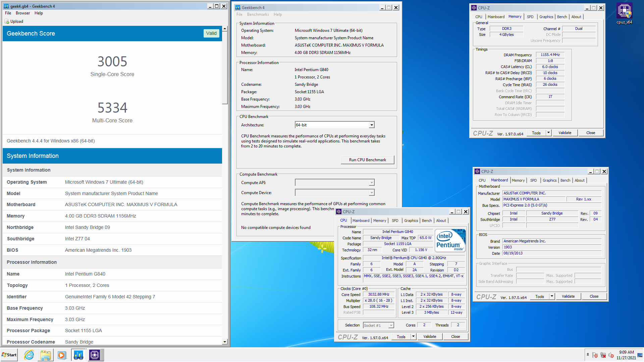The image size is (644, 362).
Task: Click the Valid badge in Geekbench Score
Action: (x=211, y=33)
